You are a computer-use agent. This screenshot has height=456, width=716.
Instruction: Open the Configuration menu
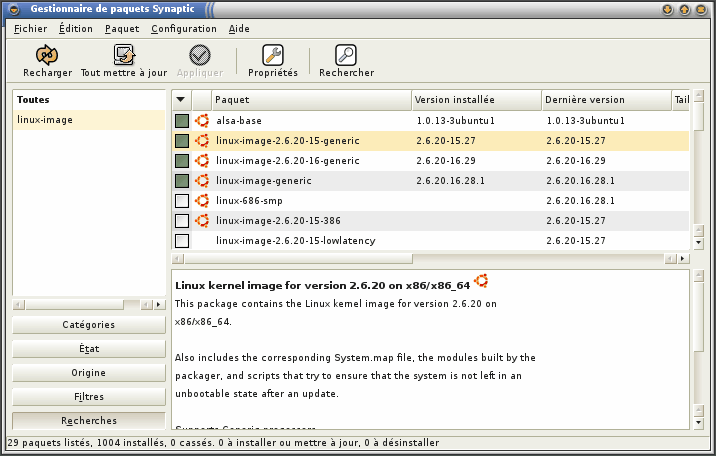pyautogui.click(x=184, y=29)
